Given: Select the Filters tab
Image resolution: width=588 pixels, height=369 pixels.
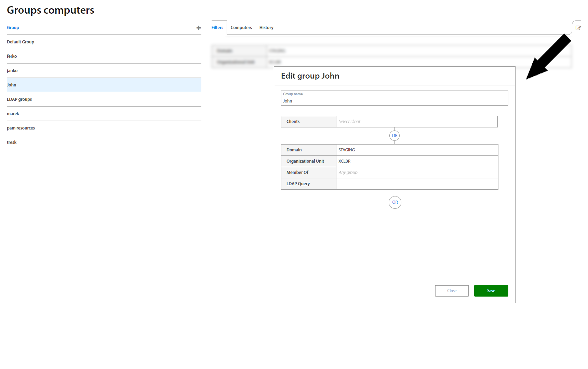Looking at the screenshot, I should point(217,28).
